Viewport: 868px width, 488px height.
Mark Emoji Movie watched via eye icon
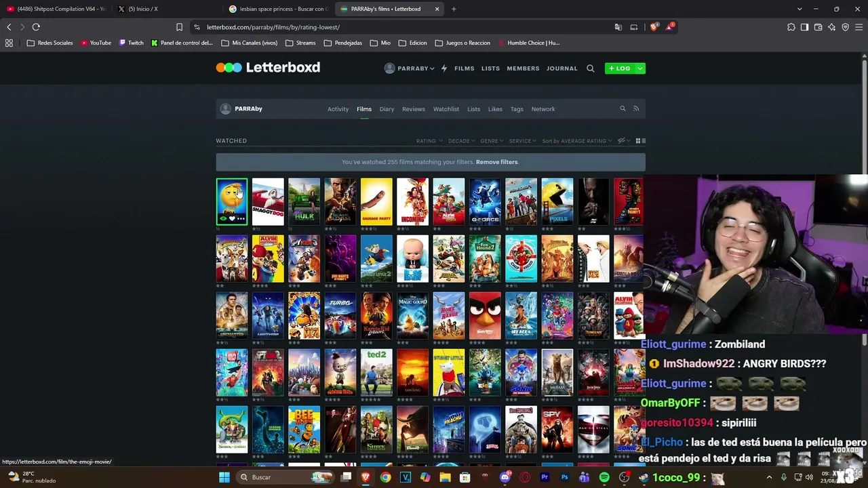click(223, 218)
